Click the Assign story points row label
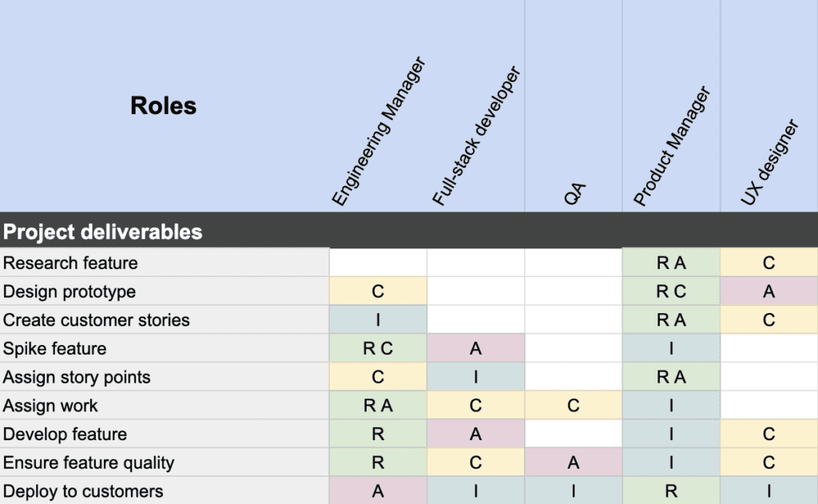818x504 pixels. pos(77,377)
